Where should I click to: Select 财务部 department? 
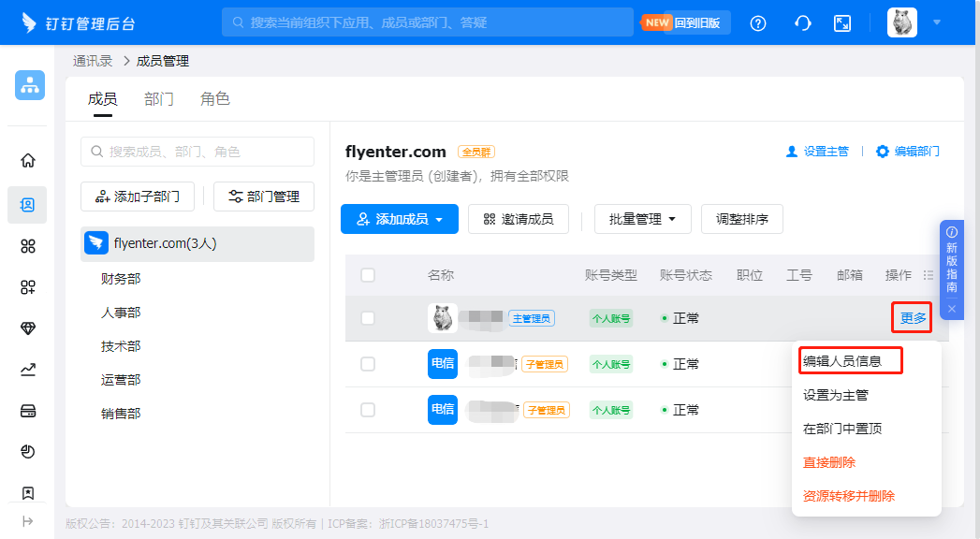[121, 279]
